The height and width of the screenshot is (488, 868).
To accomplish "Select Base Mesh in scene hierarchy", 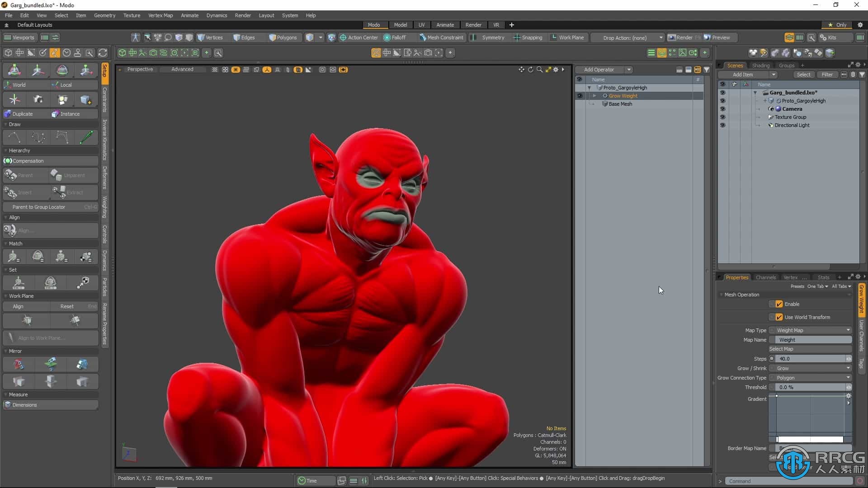I will pyautogui.click(x=621, y=103).
